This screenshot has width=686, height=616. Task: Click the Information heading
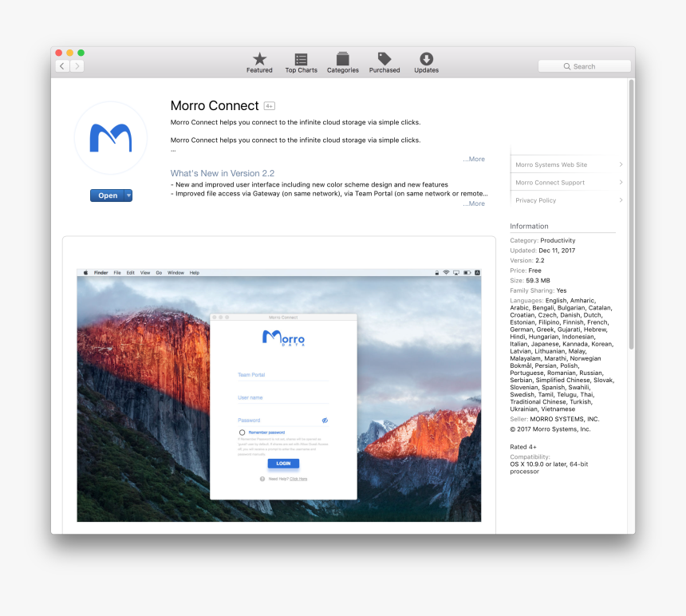(x=529, y=226)
